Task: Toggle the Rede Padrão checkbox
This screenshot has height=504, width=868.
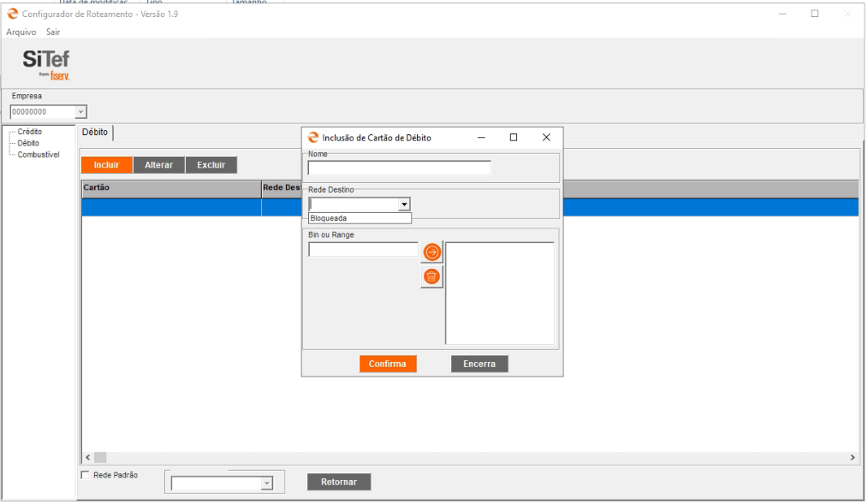Action: pos(86,475)
